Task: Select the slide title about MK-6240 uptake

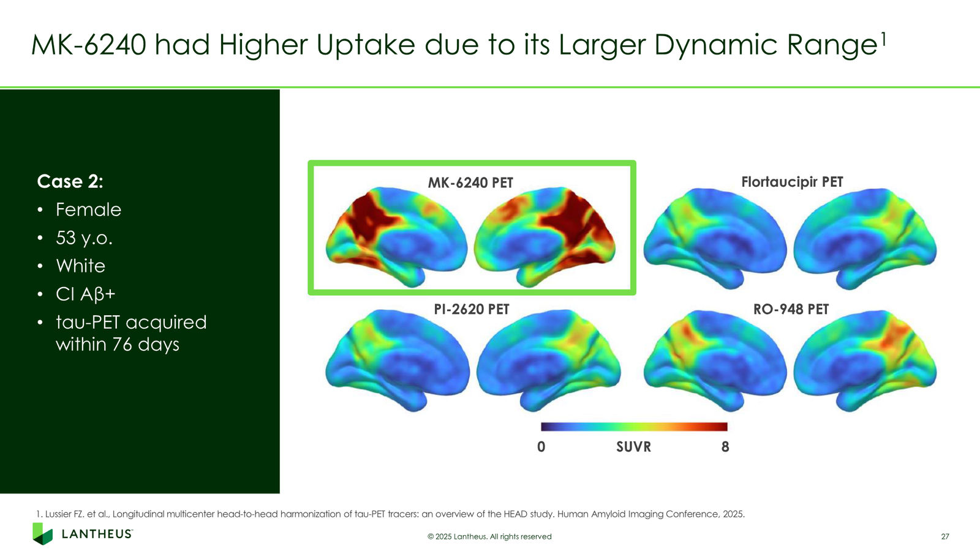Action: [459, 45]
